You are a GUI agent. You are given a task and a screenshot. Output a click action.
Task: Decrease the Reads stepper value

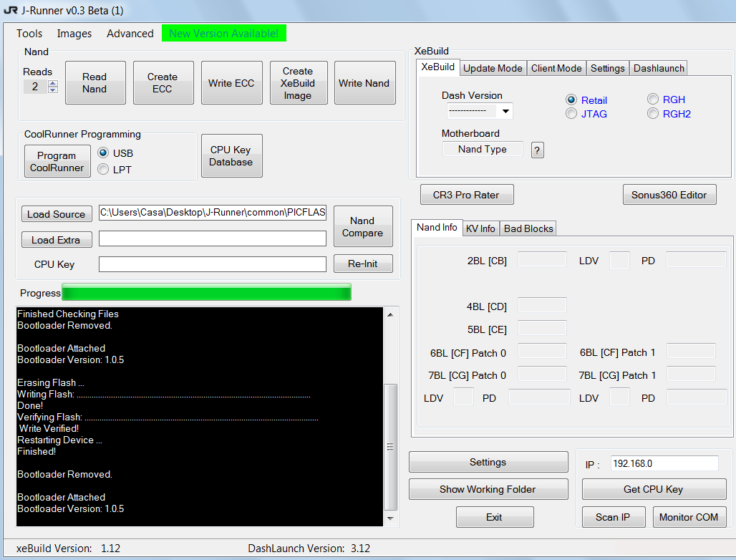53,90
